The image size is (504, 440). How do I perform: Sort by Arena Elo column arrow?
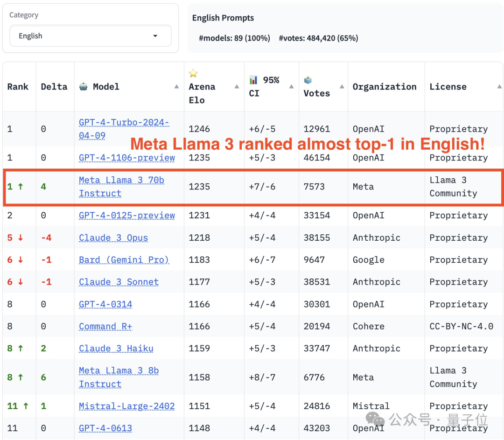pos(237,87)
